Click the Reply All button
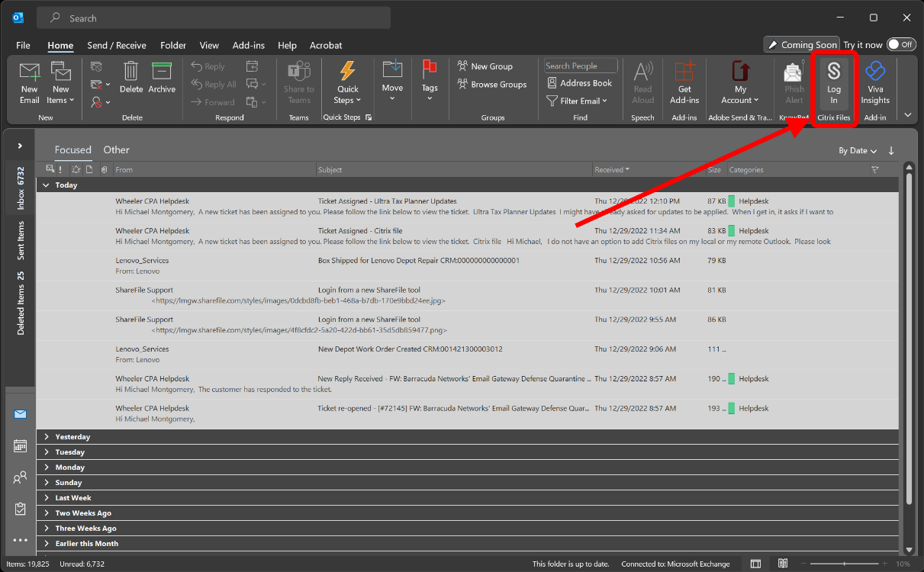This screenshot has width=924, height=572. tap(214, 85)
